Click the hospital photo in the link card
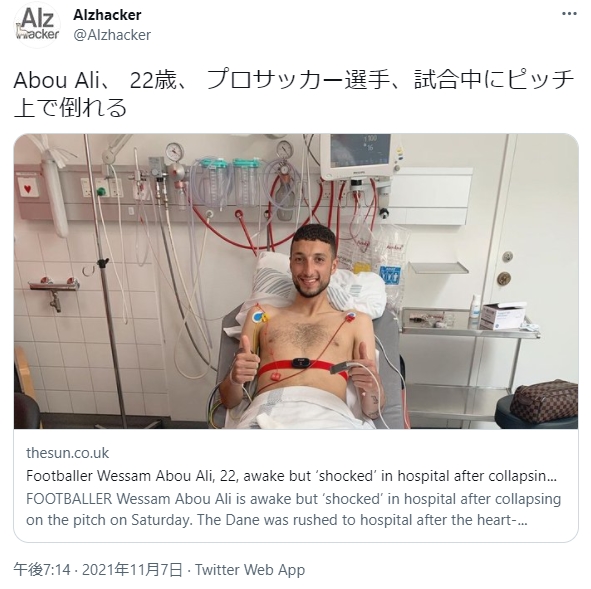The image size is (591, 589). coord(296,281)
